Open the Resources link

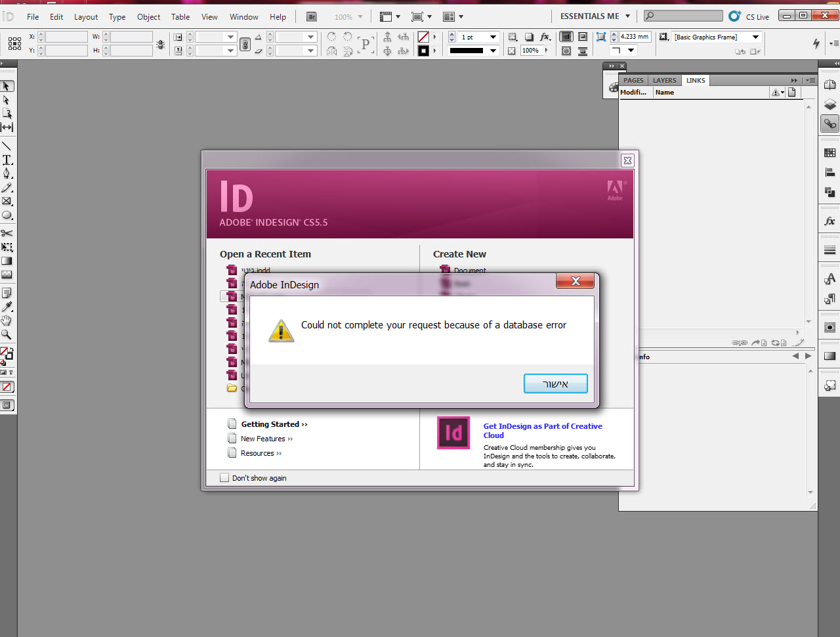point(261,453)
